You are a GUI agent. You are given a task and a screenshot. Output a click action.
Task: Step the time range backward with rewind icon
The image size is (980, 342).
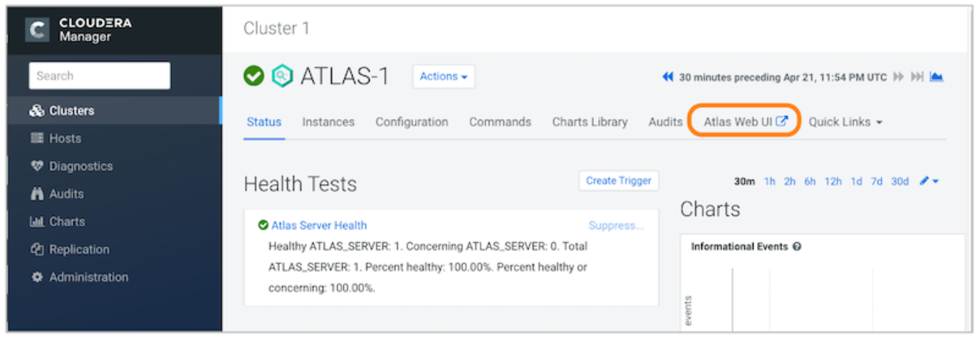point(667,77)
